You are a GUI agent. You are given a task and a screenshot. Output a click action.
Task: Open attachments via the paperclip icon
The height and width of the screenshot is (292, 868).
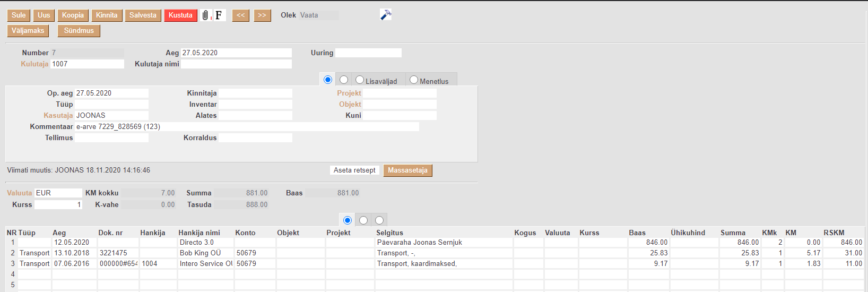pyautogui.click(x=205, y=15)
